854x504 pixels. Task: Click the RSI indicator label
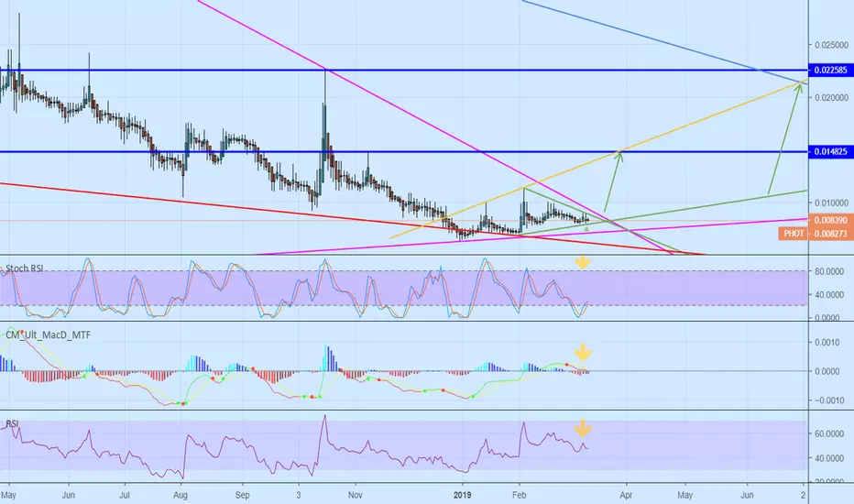tap(12, 423)
